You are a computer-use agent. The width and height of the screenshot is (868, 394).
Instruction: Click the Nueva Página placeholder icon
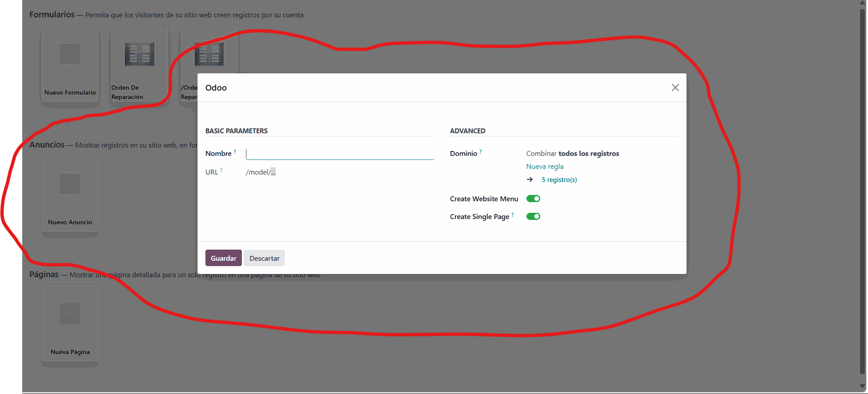coord(70,313)
